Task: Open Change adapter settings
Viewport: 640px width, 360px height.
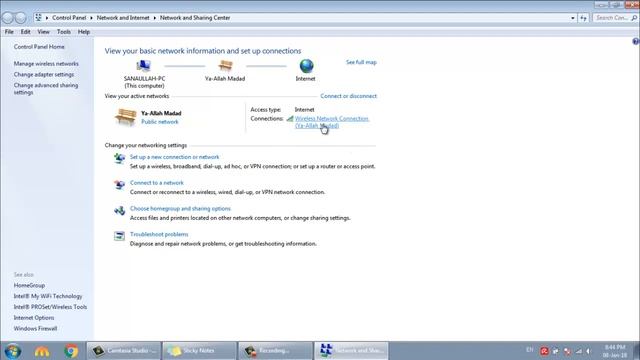Action: click(x=44, y=75)
